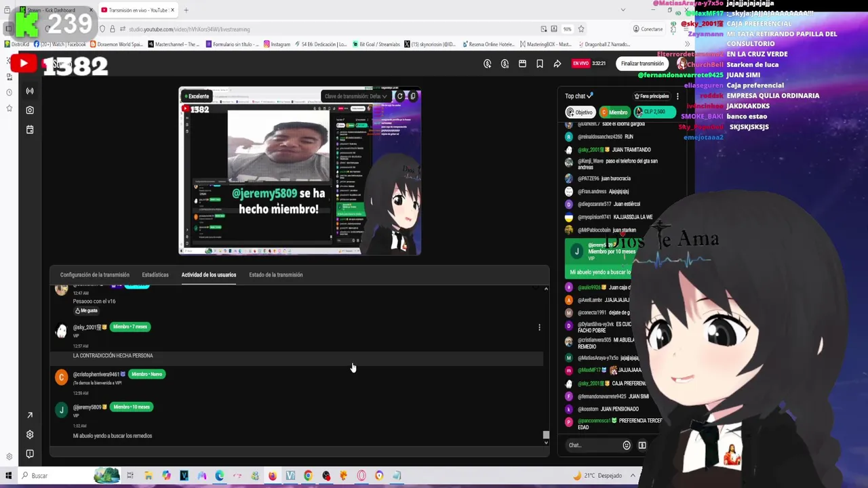
Task: Click the 90% zoom indicator in address bar
Action: (x=567, y=29)
